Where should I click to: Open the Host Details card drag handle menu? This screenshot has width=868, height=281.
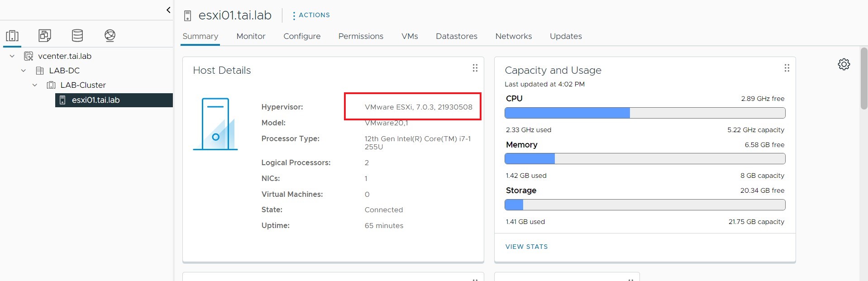pyautogui.click(x=475, y=68)
